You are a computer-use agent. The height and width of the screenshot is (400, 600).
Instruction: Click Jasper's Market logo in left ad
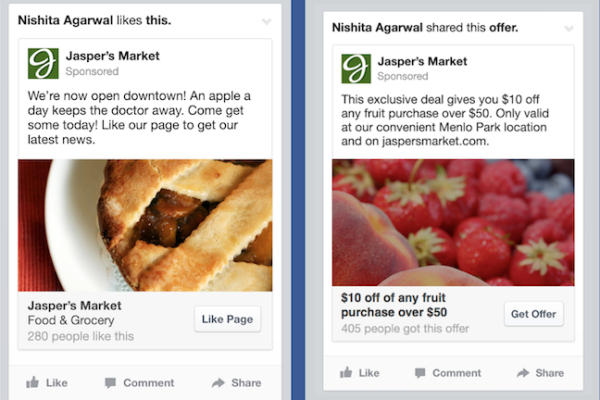pyautogui.click(x=42, y=63)
